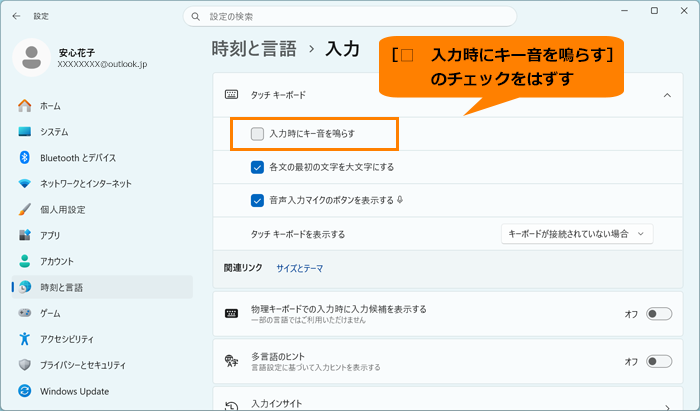Click the システム monitor icon
Viewport: 700px width, 411px height.
click(x=25, y=132)
